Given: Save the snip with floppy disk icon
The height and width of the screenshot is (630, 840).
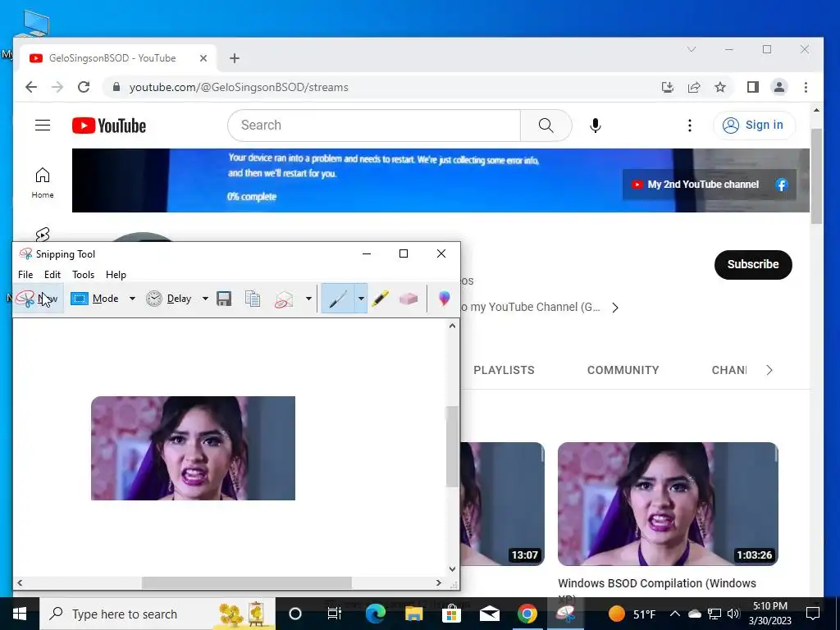Looking at the screenshot, I should coord(224,299).
